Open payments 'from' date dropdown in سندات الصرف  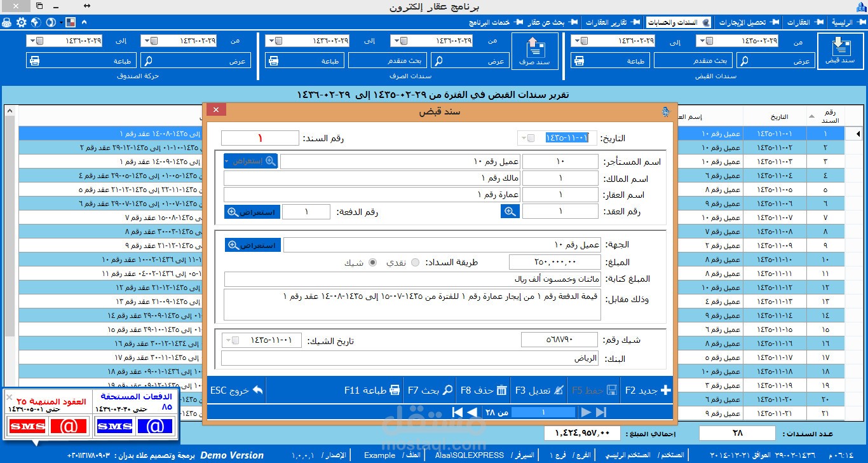[x=397, y=41]
